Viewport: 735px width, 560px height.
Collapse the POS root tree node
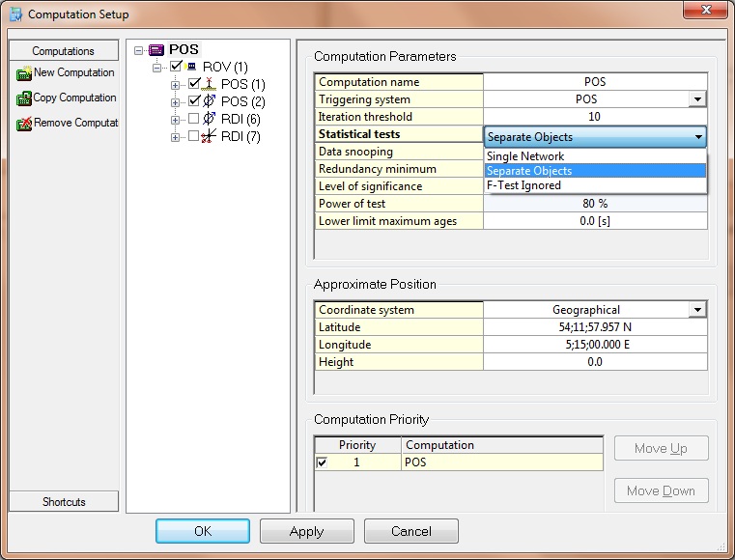pos(138,50)
